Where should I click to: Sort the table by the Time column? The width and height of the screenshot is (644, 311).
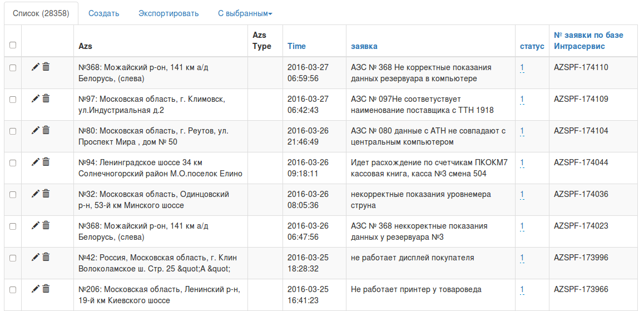(296, 46)
